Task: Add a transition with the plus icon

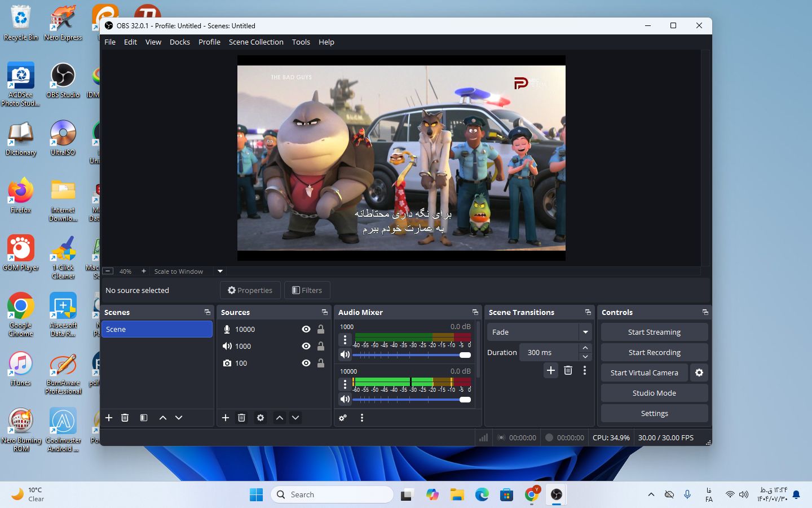Action: [x=551, y=370]
